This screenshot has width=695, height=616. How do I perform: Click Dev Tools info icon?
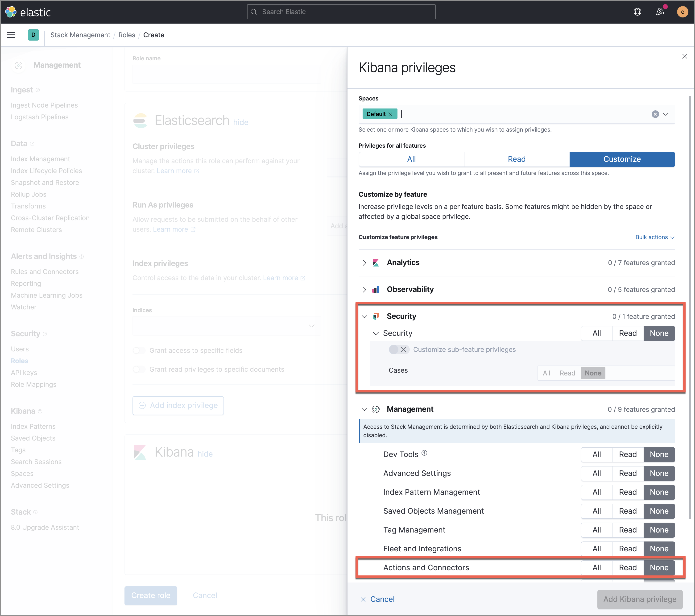[424, 453]
